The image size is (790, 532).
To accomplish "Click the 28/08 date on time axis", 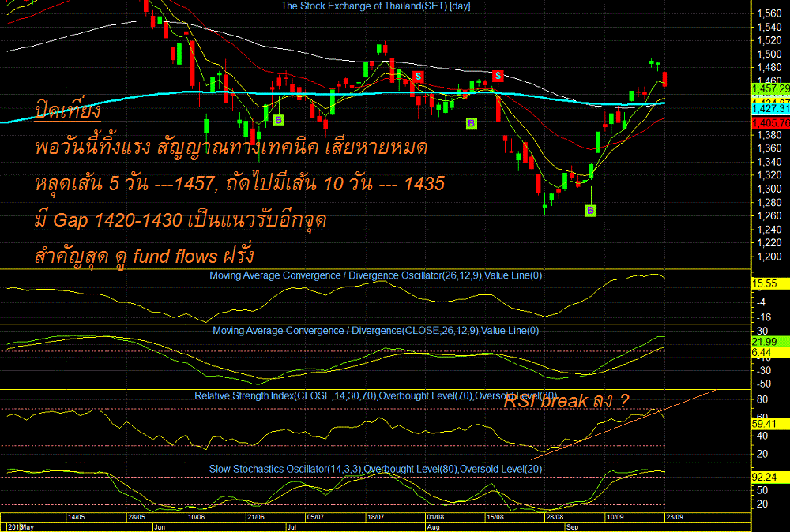I will pyautogui.click(x=555, y=517).
